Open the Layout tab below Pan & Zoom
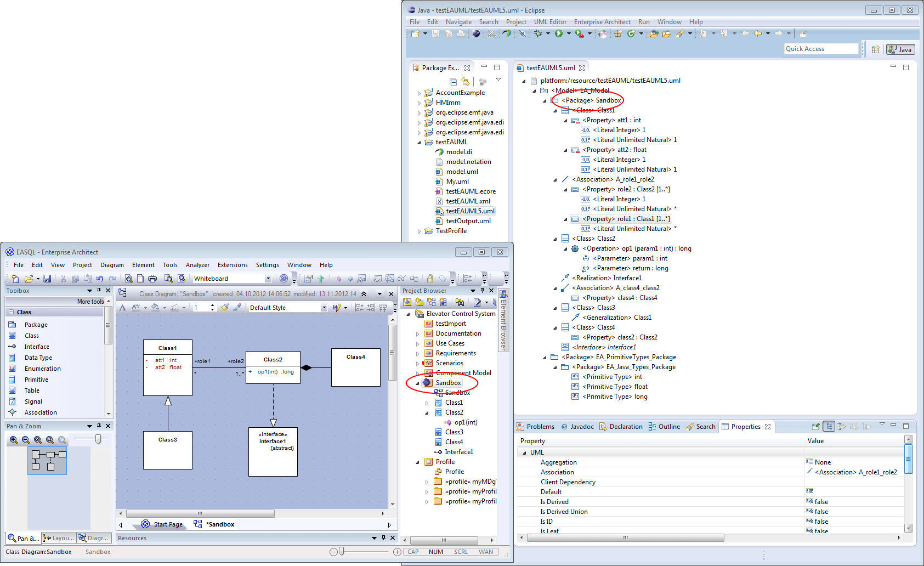 (58, 538)
